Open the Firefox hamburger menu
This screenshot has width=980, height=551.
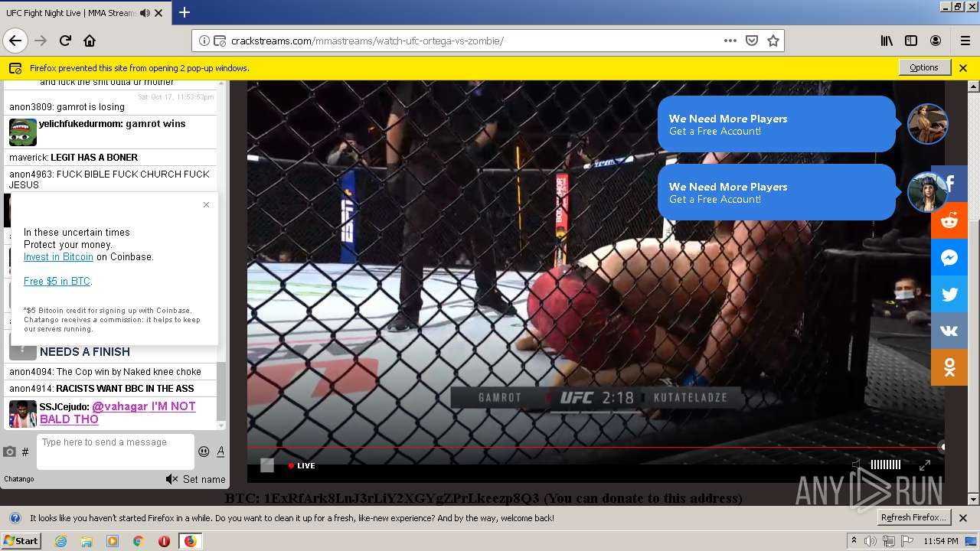(965, 41)
